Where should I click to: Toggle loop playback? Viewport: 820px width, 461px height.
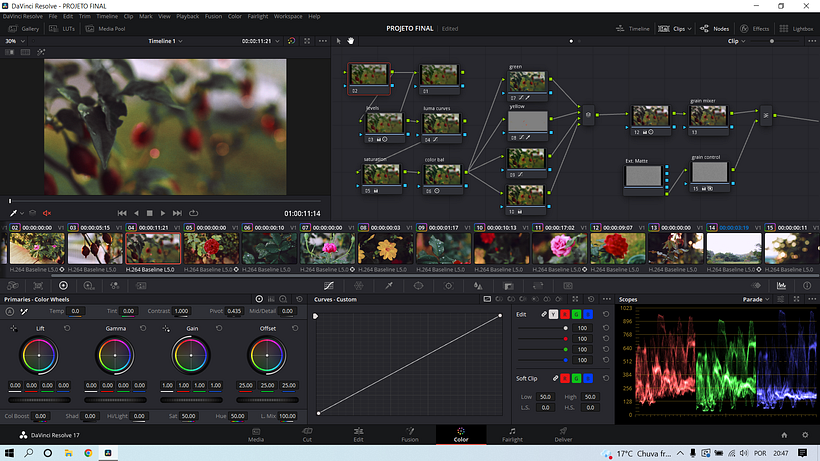click(193, 213)
